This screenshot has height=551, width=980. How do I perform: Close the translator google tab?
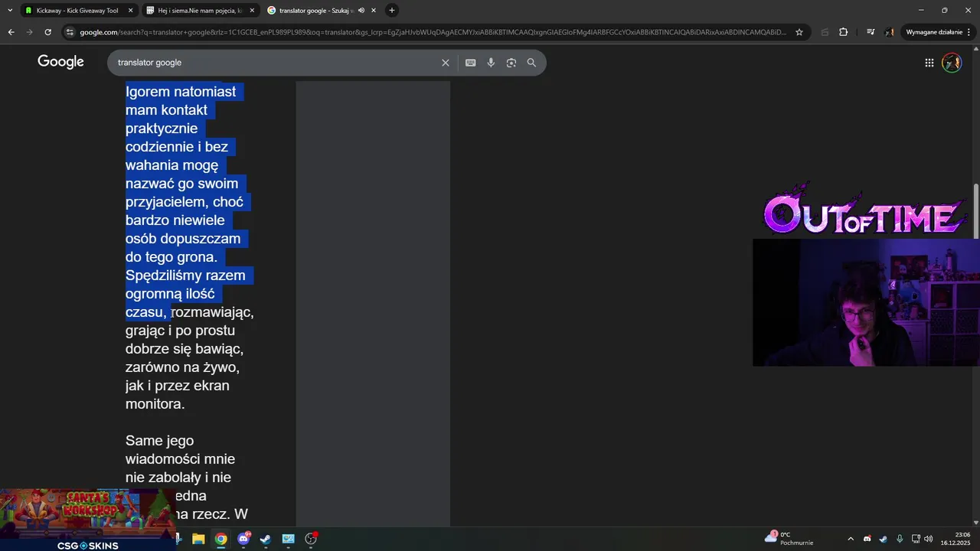click(x=374, y=10)
